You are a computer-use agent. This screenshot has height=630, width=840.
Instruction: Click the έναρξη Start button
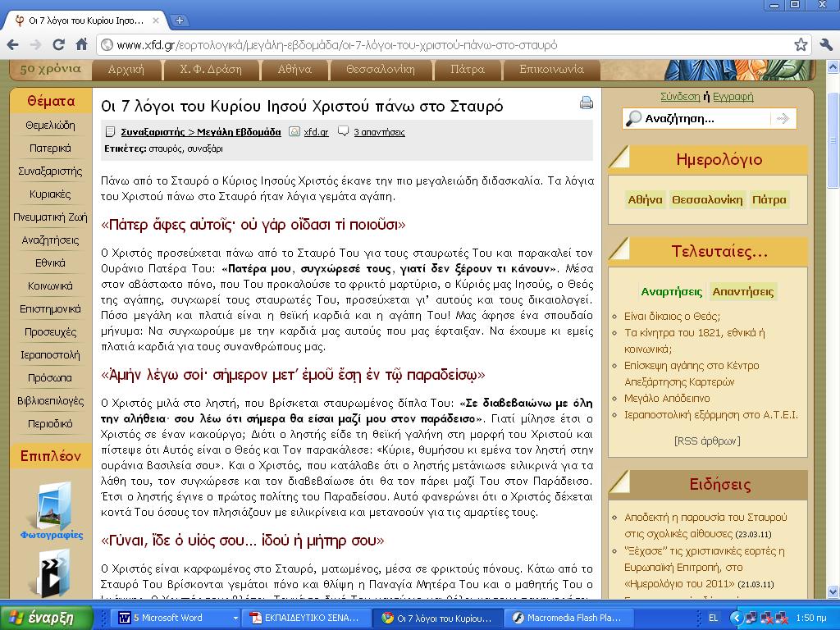pyautogui.click(x=46, y=618)
